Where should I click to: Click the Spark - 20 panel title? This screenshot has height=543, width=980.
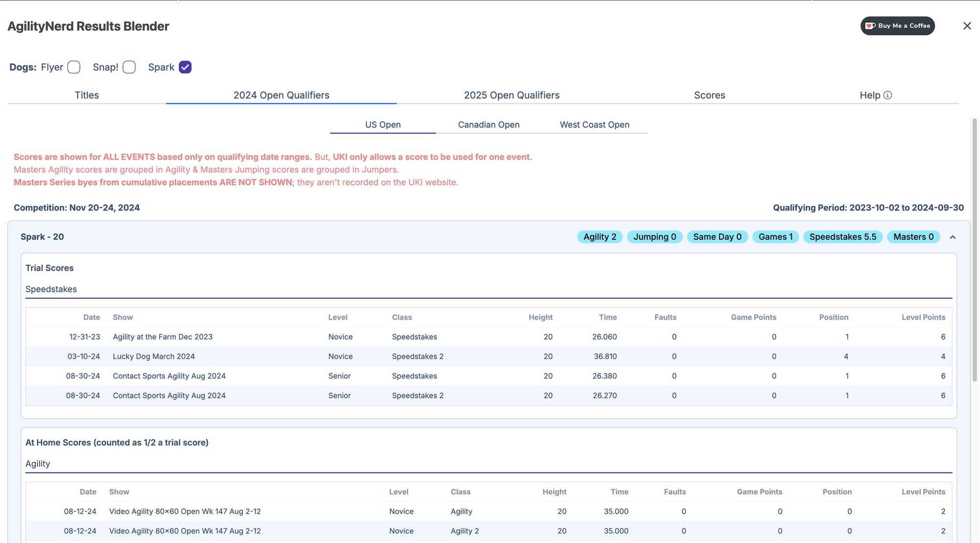[42, 237]
